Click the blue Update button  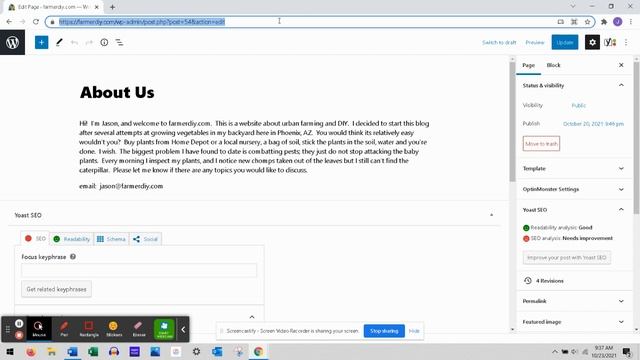(565, 42)
